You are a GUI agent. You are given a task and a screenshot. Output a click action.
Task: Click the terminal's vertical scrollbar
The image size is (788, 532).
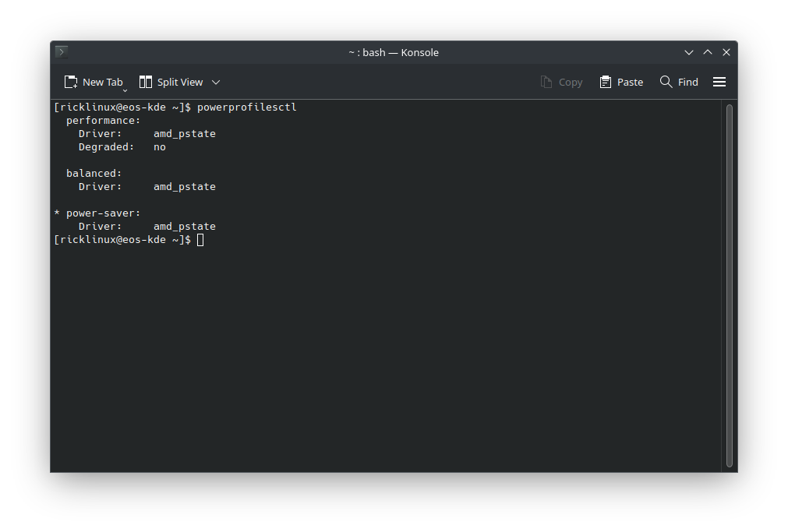click(730, 284)
